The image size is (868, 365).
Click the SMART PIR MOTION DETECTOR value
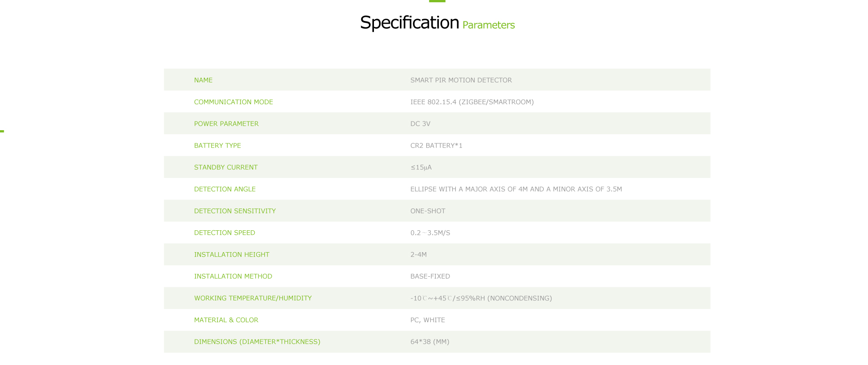coord(461,80)
